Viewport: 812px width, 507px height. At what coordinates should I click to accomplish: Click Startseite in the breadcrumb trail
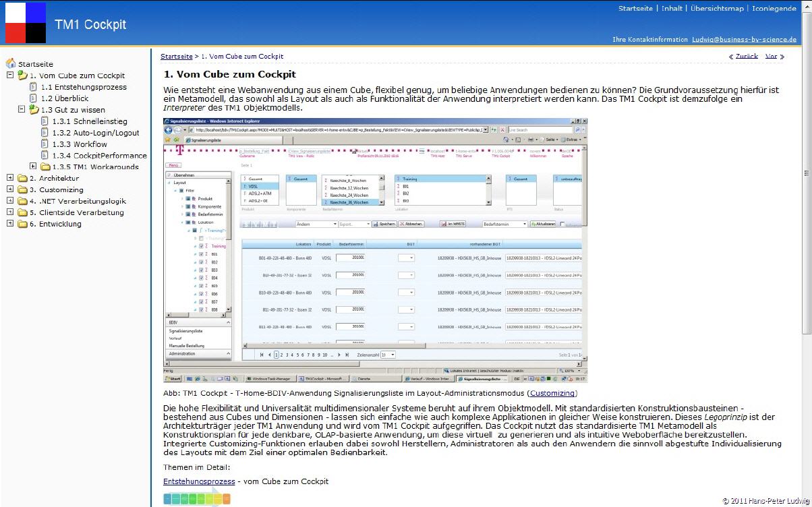(x=177, y=57)
